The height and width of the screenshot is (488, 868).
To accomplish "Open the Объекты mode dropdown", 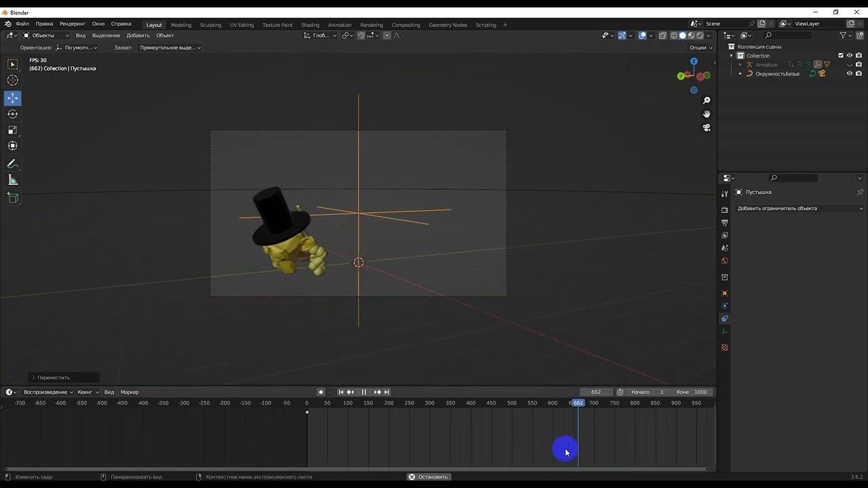I will 45,35.
